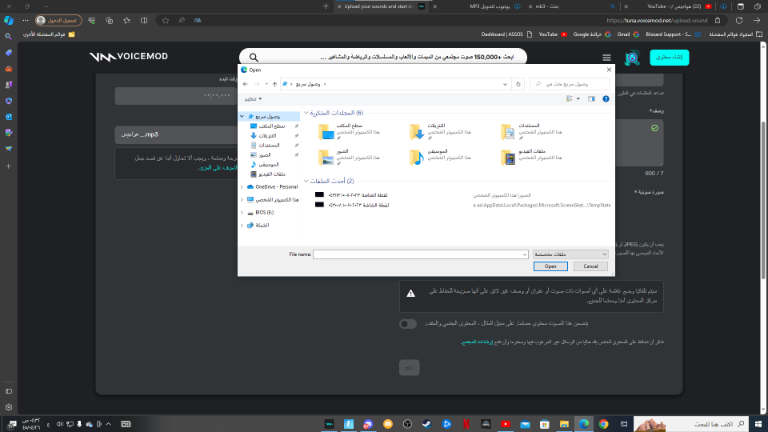Select Quick access in the navigation pane
This screenshot has height=432, width=768.
pyautogui.click(x=269, y=117)
